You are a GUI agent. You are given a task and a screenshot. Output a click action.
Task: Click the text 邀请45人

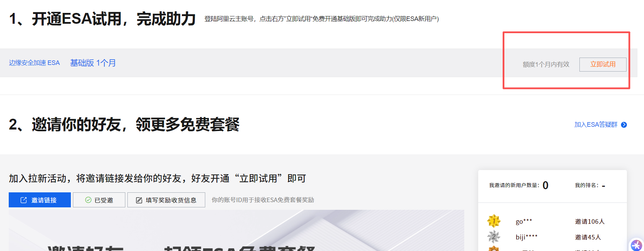(588, 237)
